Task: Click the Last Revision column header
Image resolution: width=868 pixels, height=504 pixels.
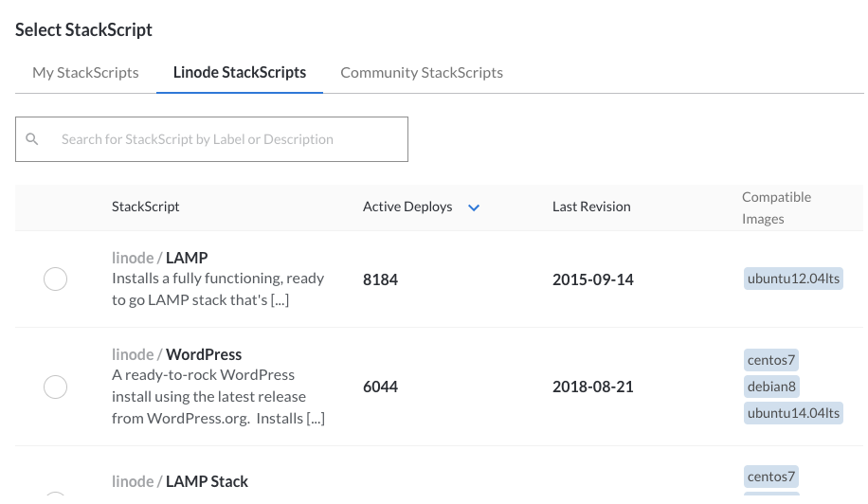Action: click(x=591, y=207)
